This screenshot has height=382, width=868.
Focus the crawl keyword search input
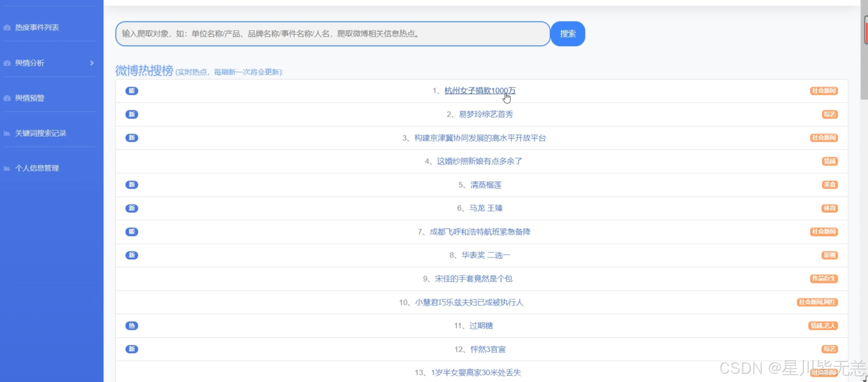333,34
